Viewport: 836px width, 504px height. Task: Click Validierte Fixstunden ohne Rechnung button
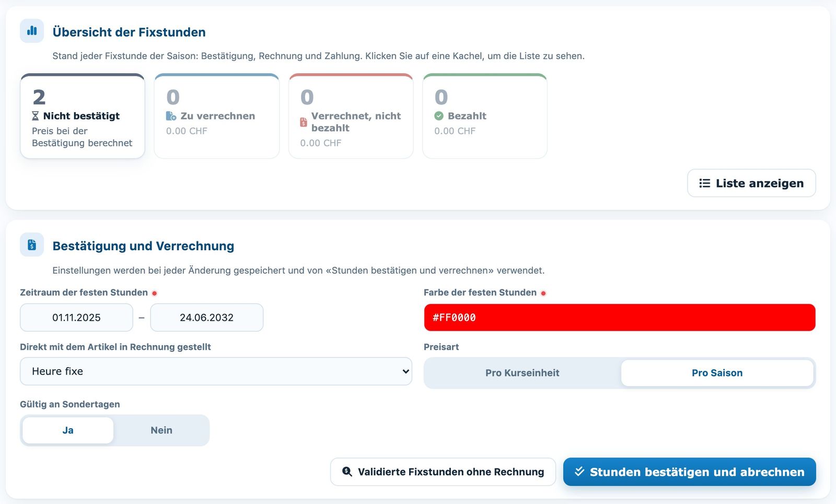pyautogui.click(x=443, y=472)
